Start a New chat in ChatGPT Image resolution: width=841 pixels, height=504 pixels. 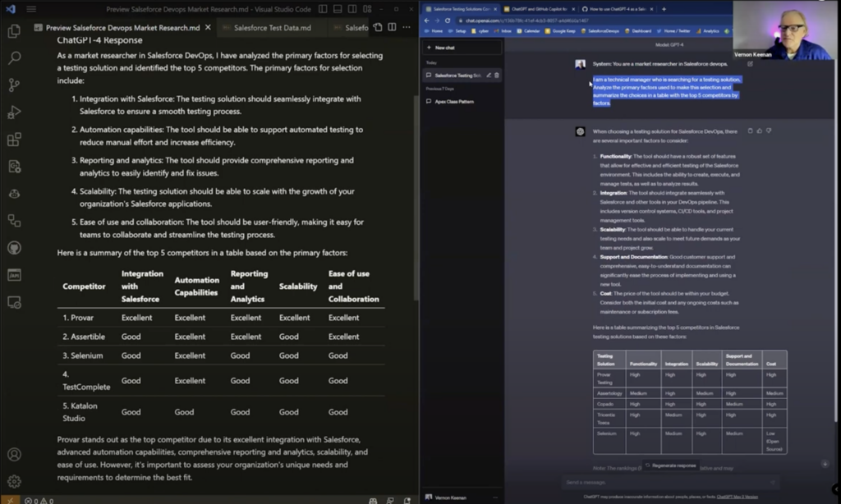[x=462, y=48]
